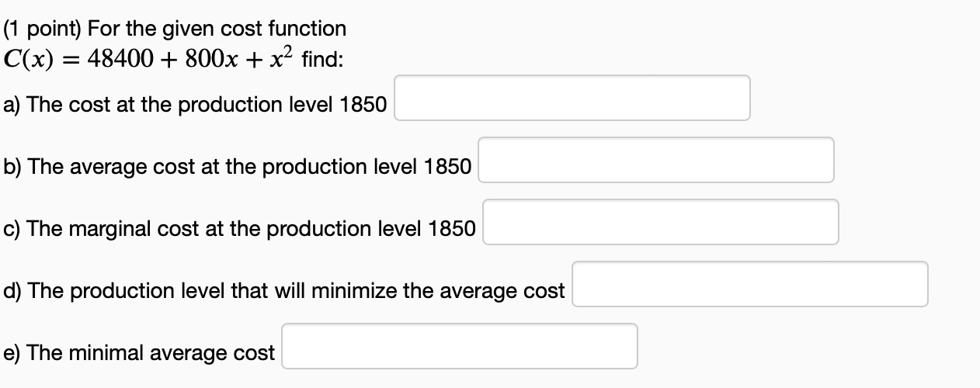Click the 'e) The minimal average cost' label

[139, 354]
